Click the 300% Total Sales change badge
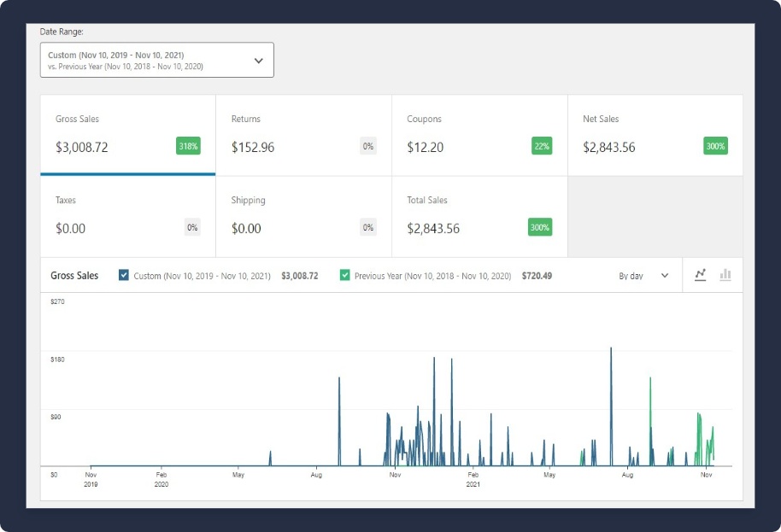Image resolution: width=781 pixels, height=532 pixels. pyautogui.click(x=539, y=227)
